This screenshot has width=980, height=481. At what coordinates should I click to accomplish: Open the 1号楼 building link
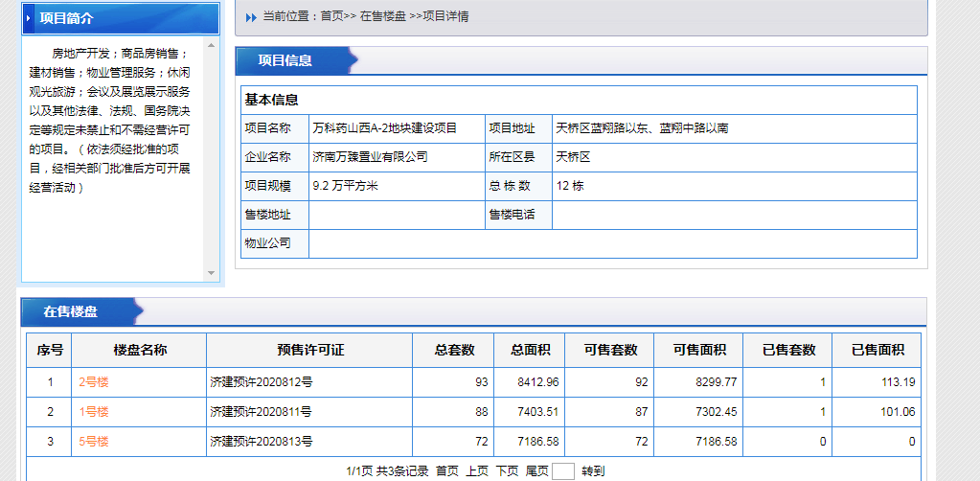coord(94,412)
